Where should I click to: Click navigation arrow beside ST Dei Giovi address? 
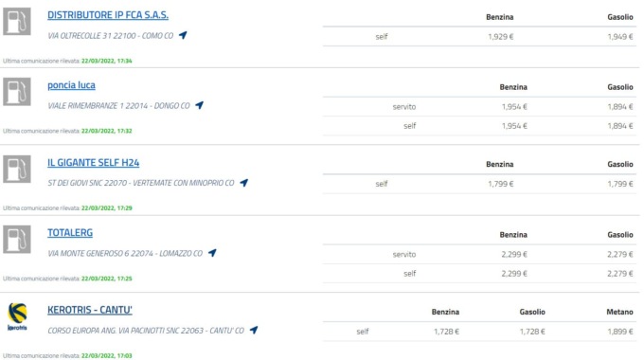(x=244, y=183)
